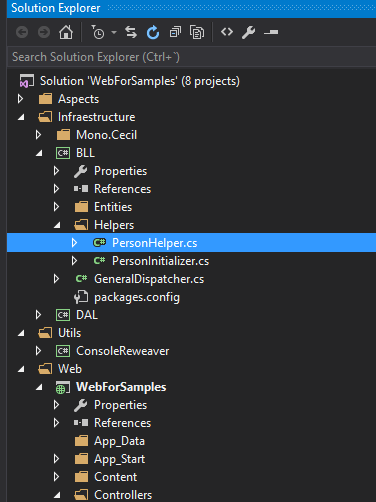Image resolution: width=376 pixels, height=502 pixels.
Task: Click the DAL project icon
Action: click(x=63, y=315)
